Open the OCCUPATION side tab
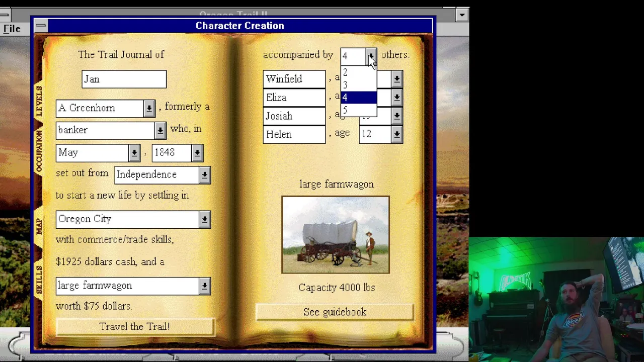Image resolution: width=644 pixels, height=362 pixels. (39, 152)
